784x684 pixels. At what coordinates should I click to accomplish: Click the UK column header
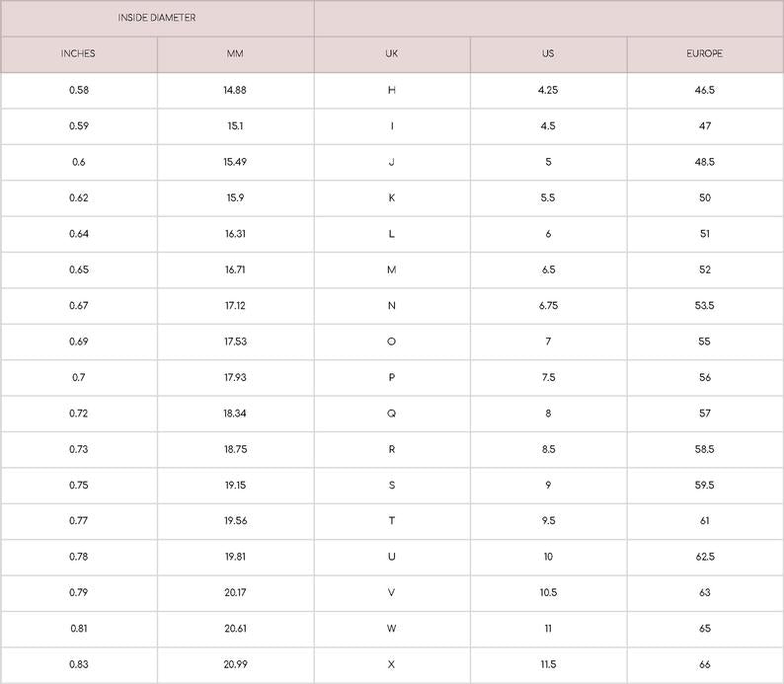[391, 54]
